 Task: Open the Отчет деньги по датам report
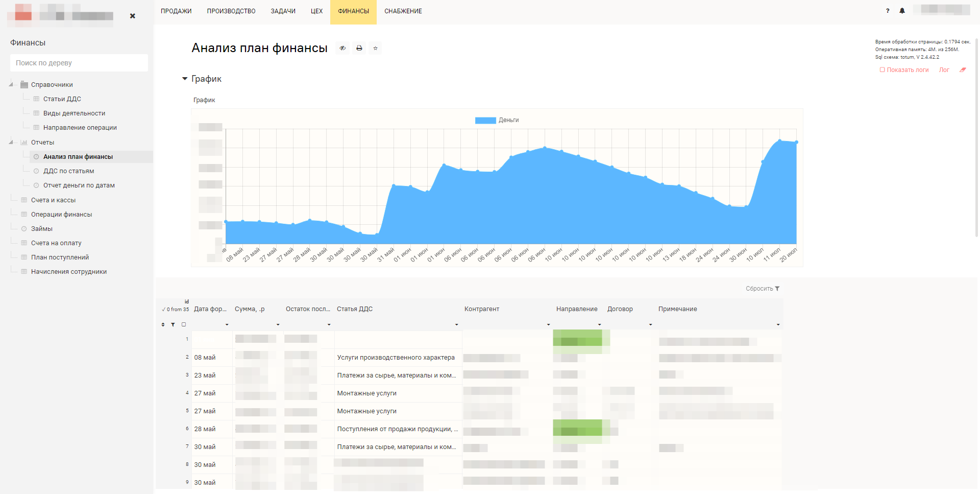[x=79, y=185]
